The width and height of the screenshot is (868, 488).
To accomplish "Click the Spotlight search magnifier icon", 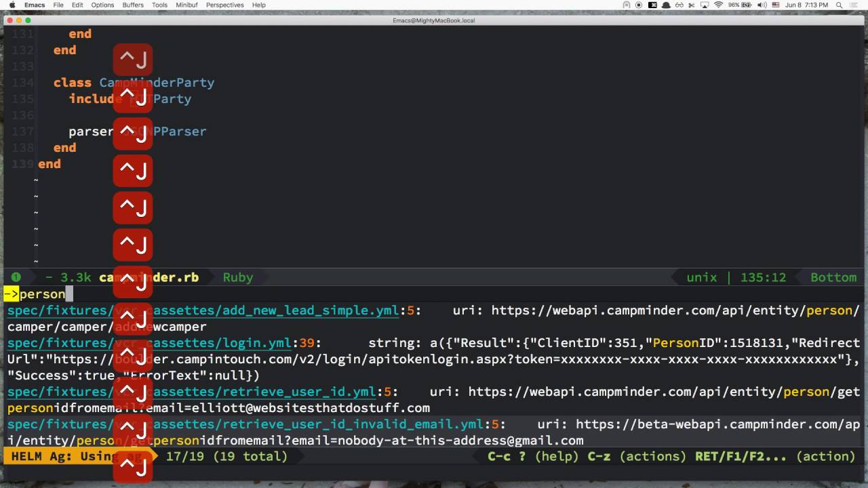I will (x=841, y=5).
